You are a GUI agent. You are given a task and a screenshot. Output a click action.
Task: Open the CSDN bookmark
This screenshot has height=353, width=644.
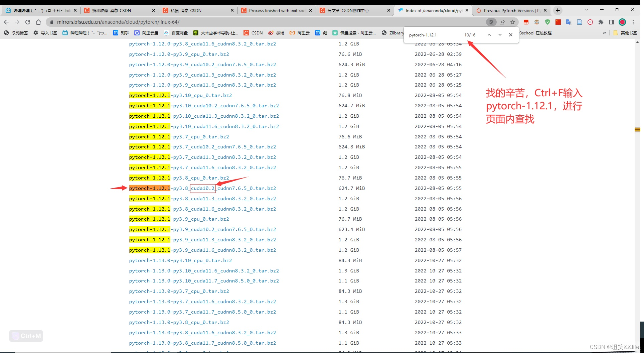[253, 33]
